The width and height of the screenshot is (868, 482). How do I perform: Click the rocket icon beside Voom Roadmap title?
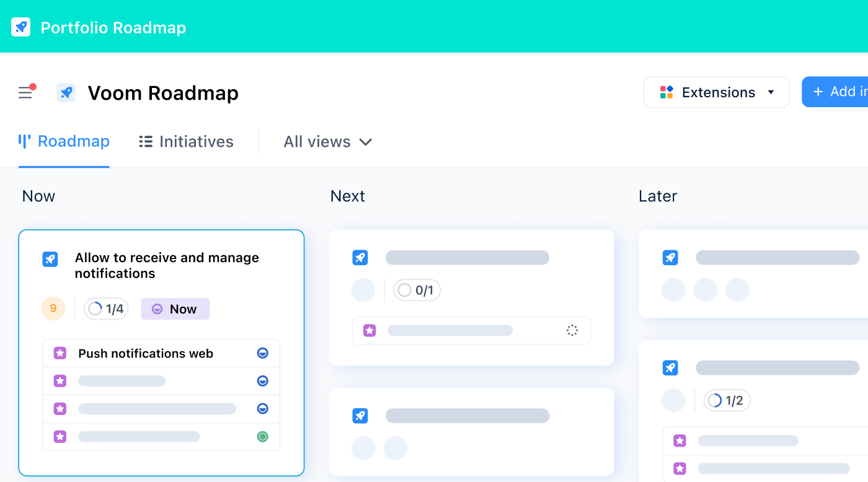click(x=66, y=93)
